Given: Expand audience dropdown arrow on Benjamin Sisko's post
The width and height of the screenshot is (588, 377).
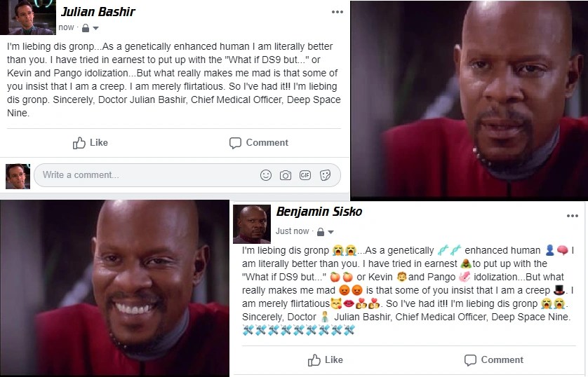Looking at the screenshot, I should tap(330, 232).
